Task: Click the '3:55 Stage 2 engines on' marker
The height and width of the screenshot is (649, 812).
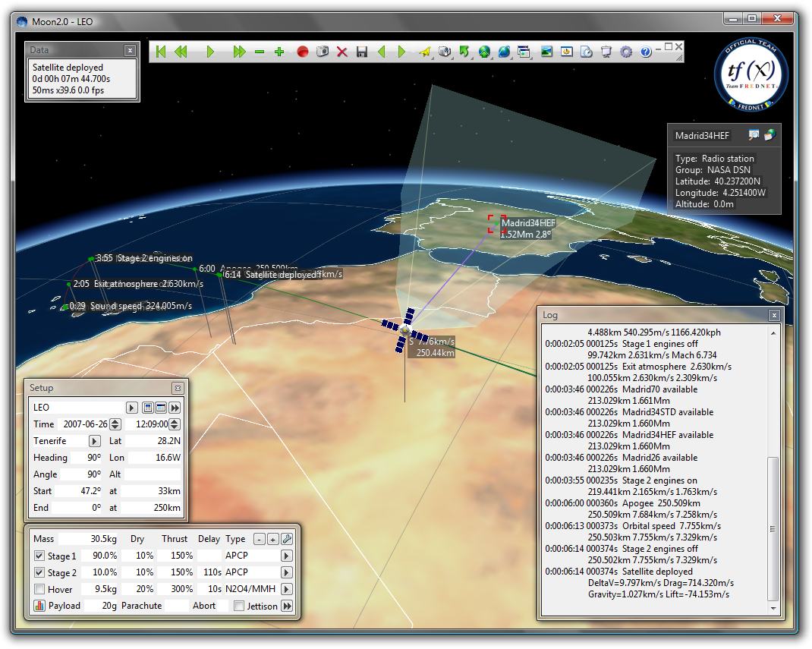Action: (x=91, y=258)
